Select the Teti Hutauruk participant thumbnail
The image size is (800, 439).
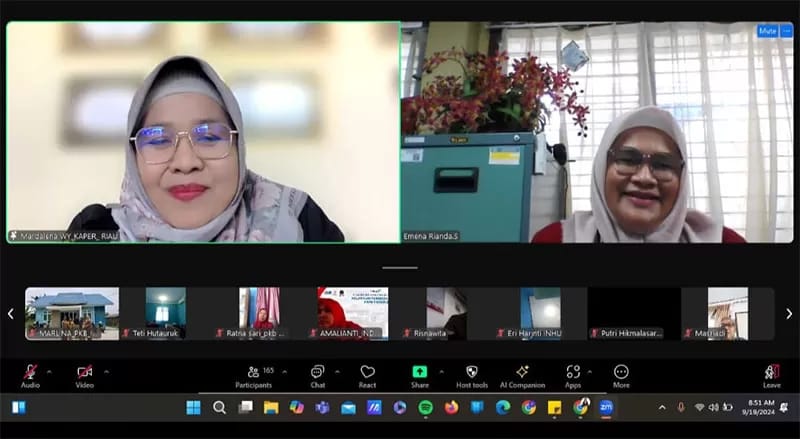coord(166,313)
